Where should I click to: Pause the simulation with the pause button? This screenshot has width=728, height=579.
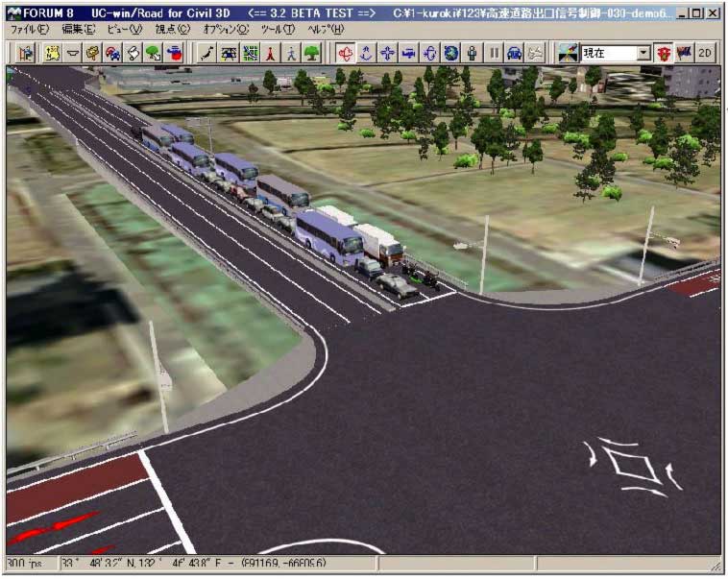(x=494, y=54)
